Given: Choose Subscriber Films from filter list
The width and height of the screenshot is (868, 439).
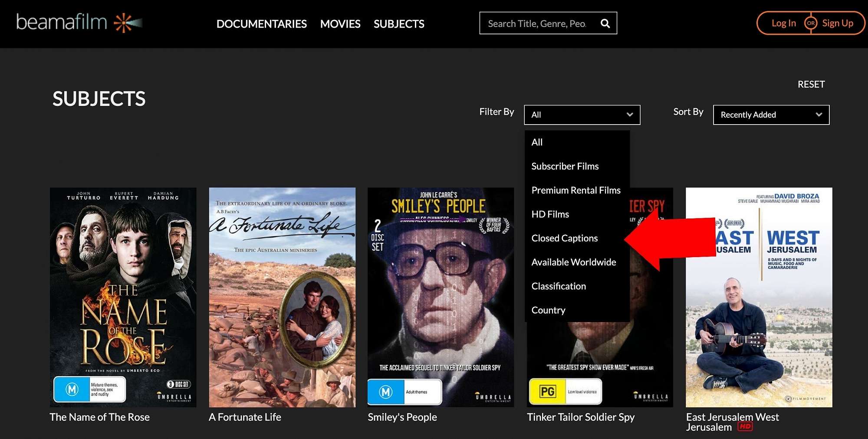Looking at the screenshot, I should [x=565, y=166].
